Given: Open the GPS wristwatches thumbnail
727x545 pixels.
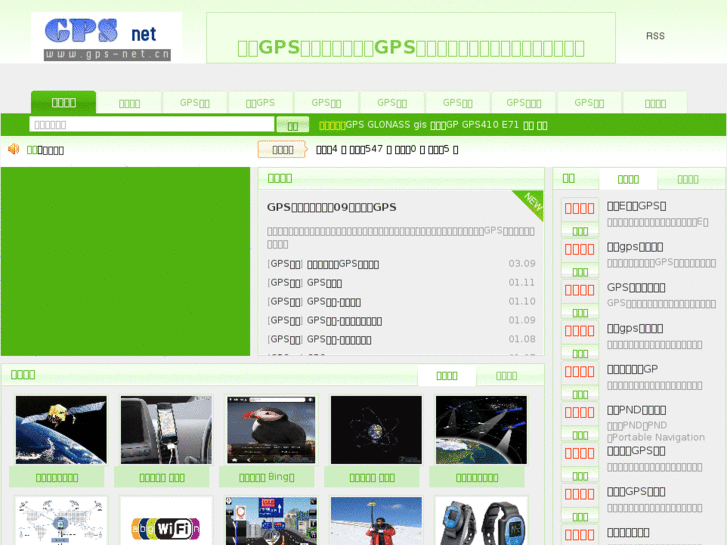Looking at the screenshot, I should click(481, 520).
